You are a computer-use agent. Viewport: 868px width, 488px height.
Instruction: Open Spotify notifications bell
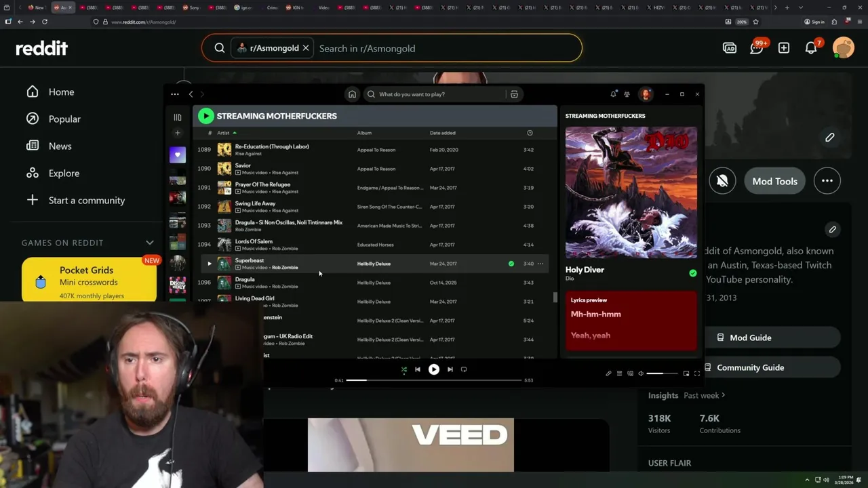click(614, 94)
